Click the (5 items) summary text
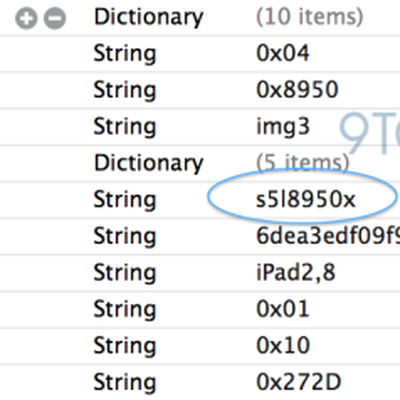The height and width of the screenshot is (400, 400). (x=302, y=163)
